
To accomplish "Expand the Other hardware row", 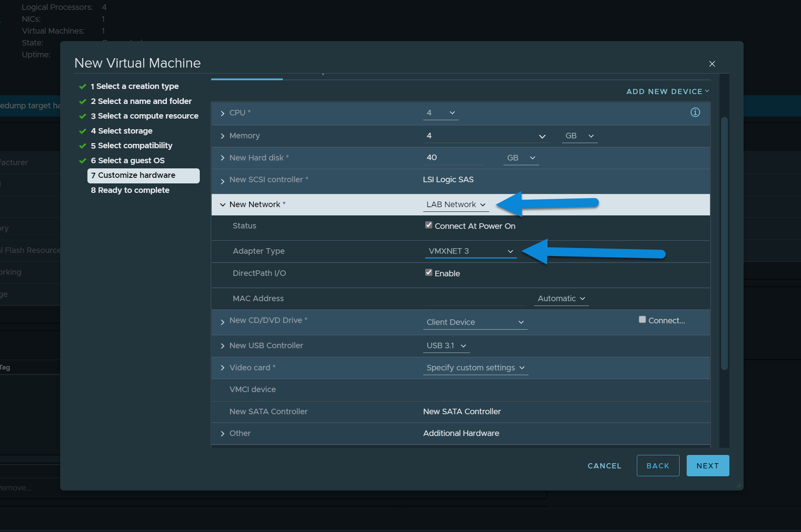I will point(223,434).
